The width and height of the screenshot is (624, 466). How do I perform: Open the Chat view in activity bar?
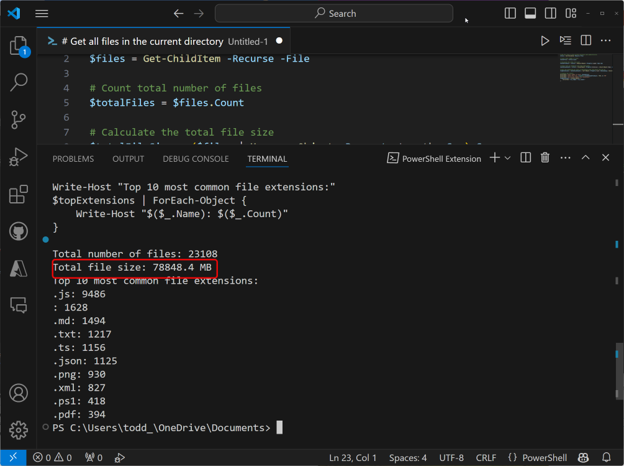click(x=18, y=305)
